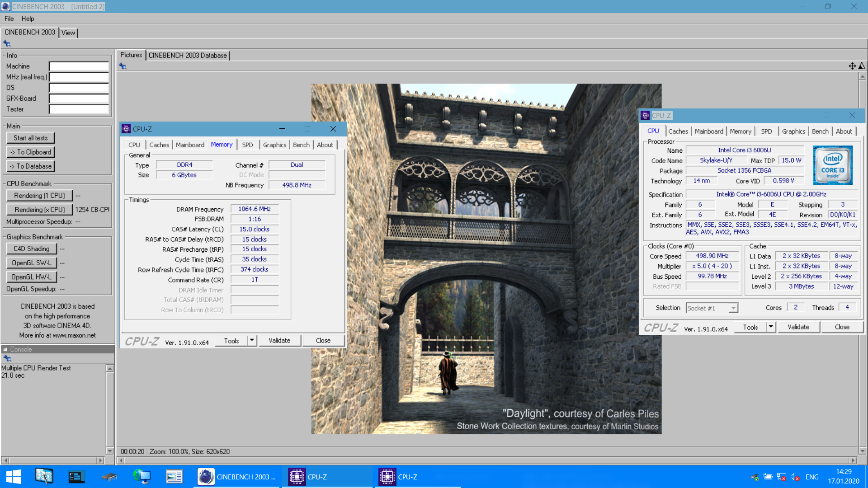Image resolution: width=868 pixels, height=488 pixels.
Task: Switch to the View tab
Action: click(x=68, y=33)
